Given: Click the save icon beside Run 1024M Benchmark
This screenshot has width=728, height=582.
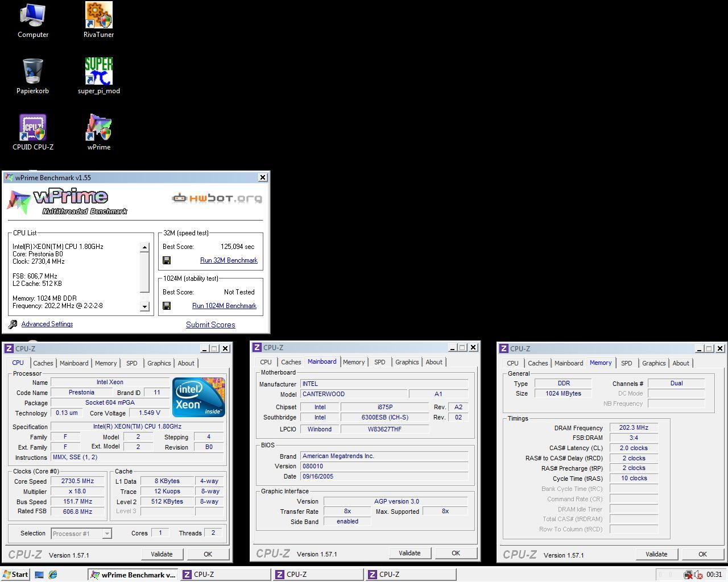Looking at the screenshot, I should coord(167,306).
